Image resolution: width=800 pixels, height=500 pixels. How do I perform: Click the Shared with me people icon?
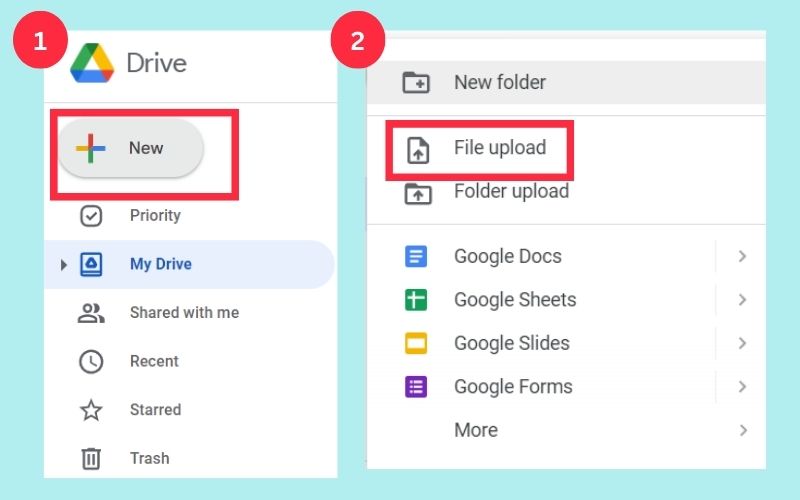coord(91,313)
